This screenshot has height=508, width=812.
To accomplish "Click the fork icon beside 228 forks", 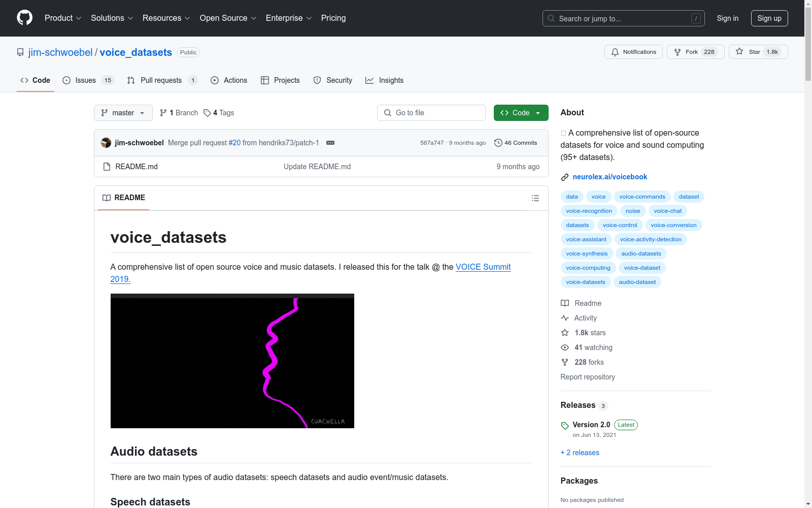I will (x=565, y=362).
